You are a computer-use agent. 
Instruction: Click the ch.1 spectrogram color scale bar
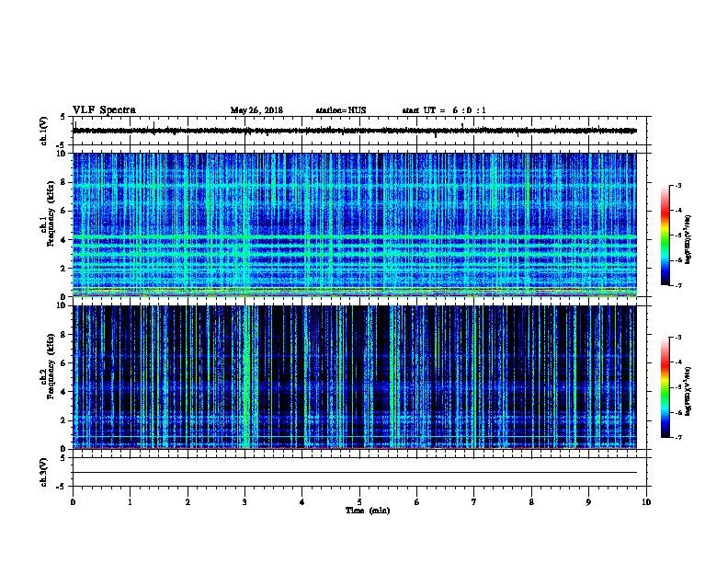[665, 236]
